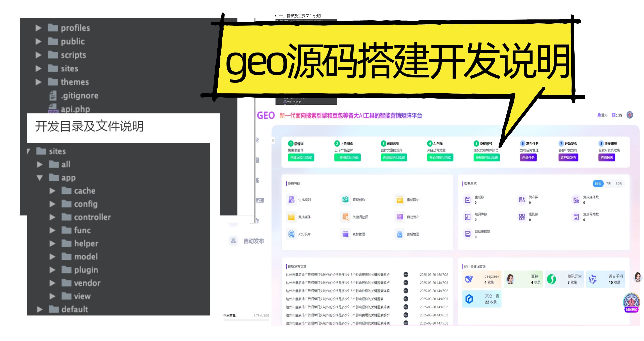Click the 查看报表 button
Screen dimensions: 644x341
607,158
